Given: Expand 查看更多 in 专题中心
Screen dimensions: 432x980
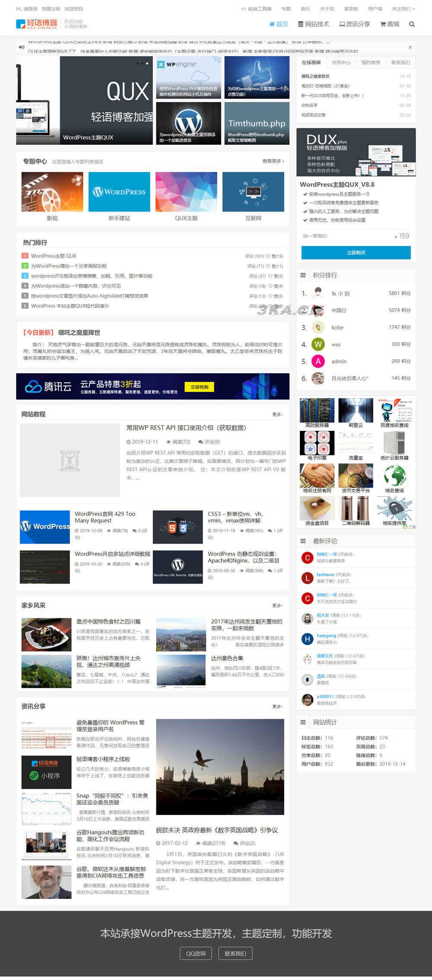Looking at the screenshot, I should (273, 161).
